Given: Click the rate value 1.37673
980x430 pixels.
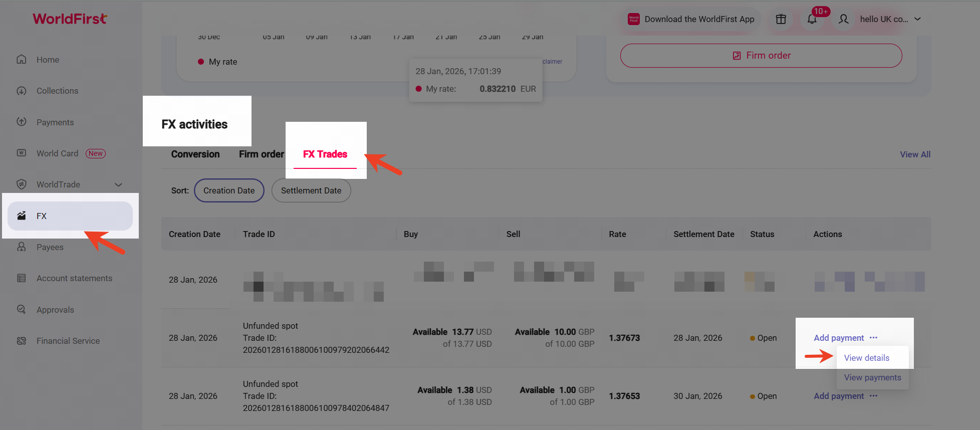Looking at the screenshot, I should tap(624, 338).
